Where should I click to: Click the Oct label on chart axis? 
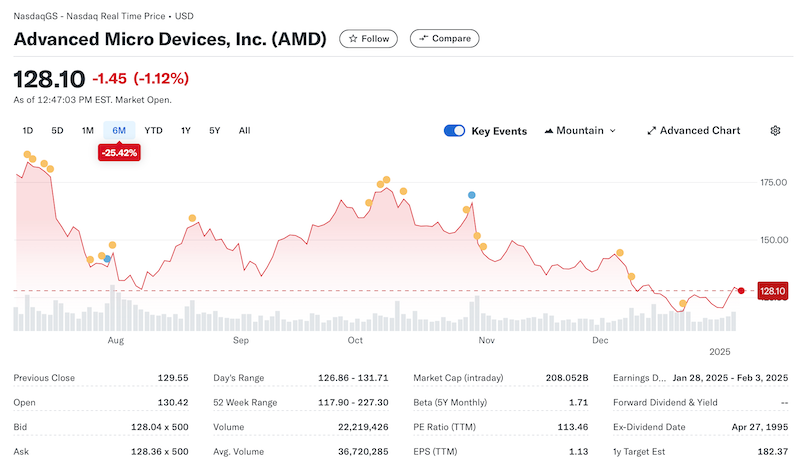click(355, 340)
